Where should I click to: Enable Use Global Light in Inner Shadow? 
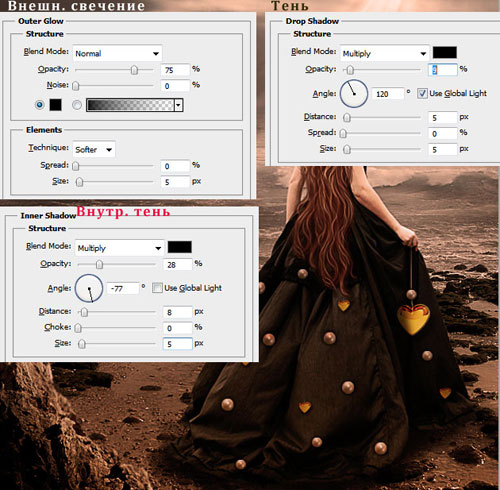pos(157,288)
